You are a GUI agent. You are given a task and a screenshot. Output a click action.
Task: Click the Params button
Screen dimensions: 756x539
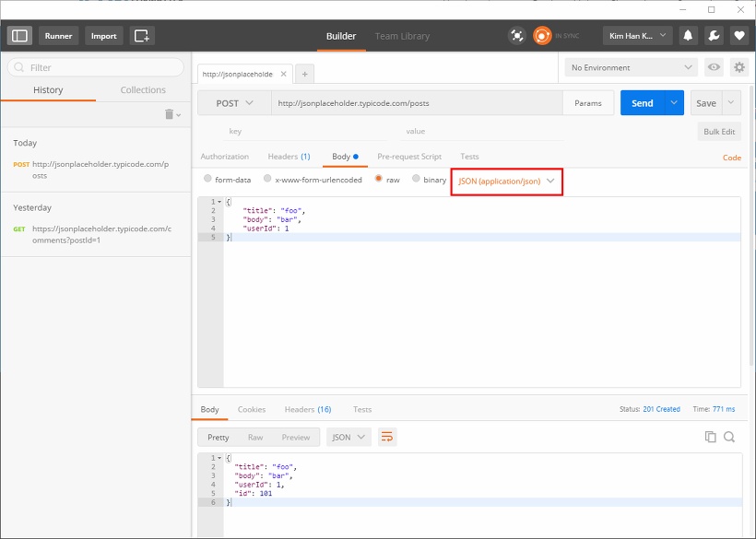coord(587,103)
